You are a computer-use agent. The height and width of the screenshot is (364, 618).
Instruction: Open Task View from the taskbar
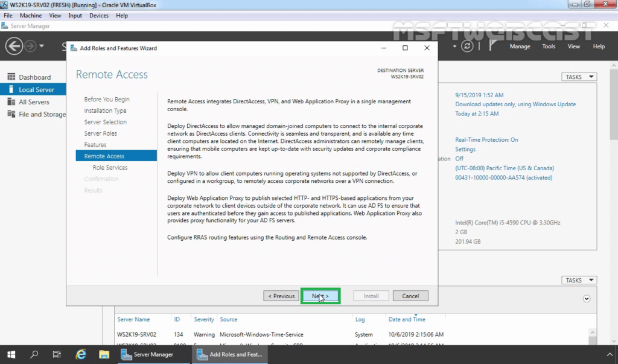[x=57, y=354]
